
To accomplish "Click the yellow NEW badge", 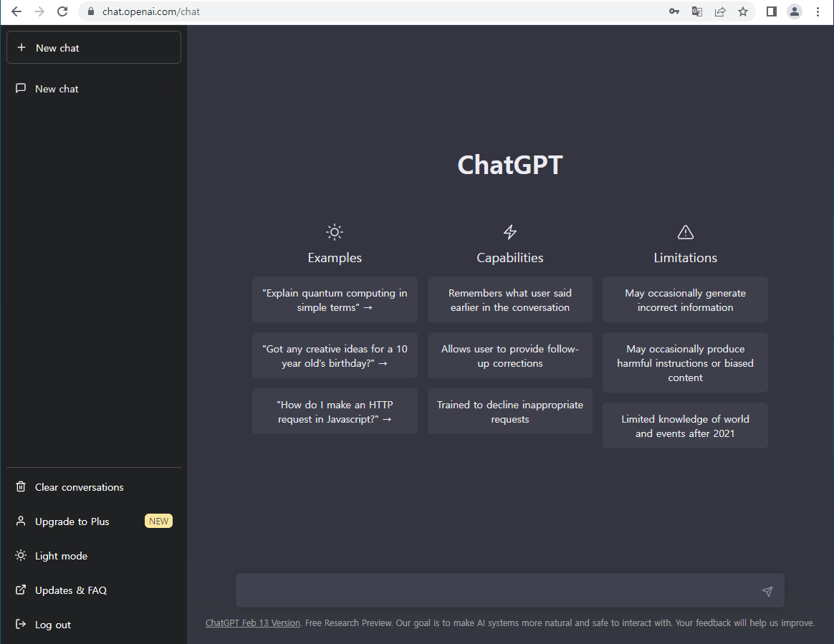I will pos(158,522).
